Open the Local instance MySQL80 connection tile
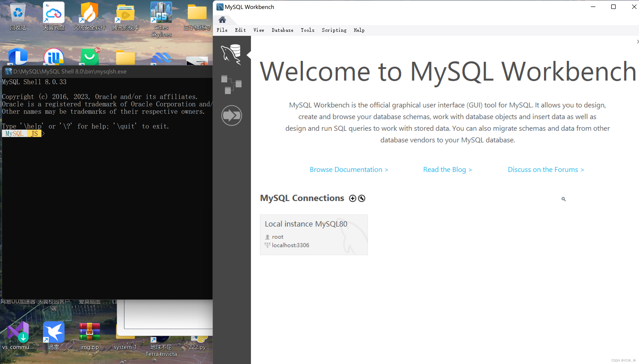The width and height of the screenshot is (639, 364). coord(314,235)
